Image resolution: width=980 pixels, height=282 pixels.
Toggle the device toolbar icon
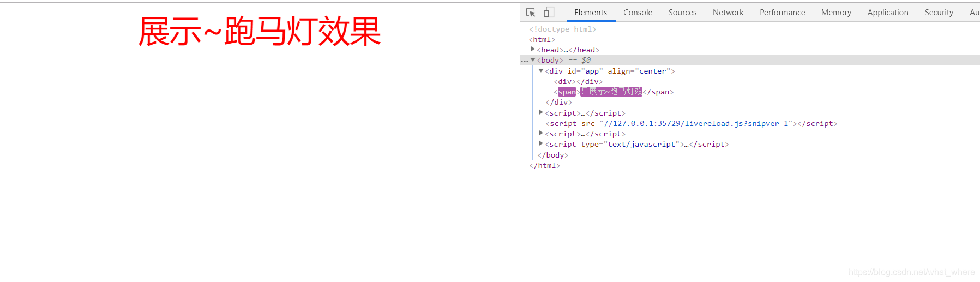(549, 12)
